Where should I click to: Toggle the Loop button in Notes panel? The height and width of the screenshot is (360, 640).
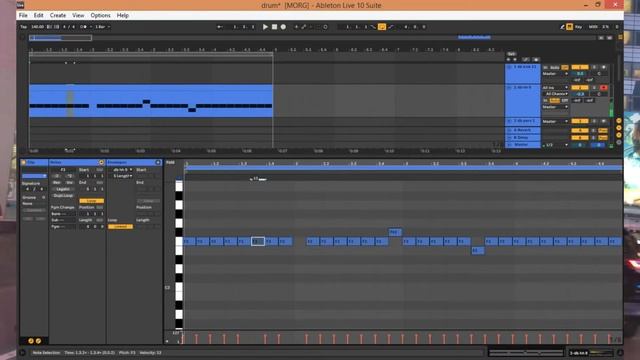tap(91, 201)
